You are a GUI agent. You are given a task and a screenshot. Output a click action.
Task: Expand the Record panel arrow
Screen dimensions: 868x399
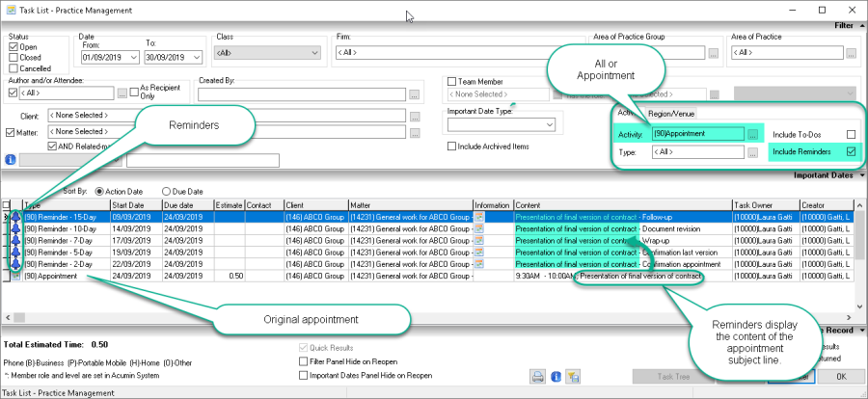[862, 330]
